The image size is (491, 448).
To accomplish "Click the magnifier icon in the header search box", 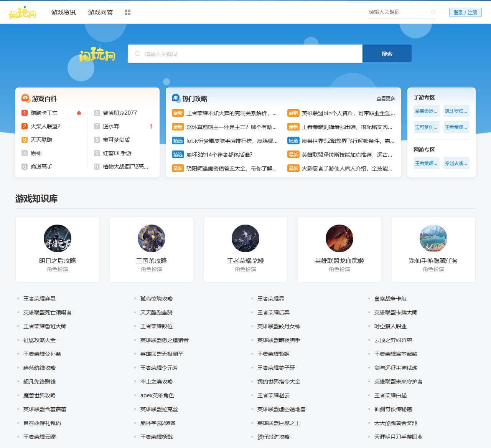I will tap(433, 12).
